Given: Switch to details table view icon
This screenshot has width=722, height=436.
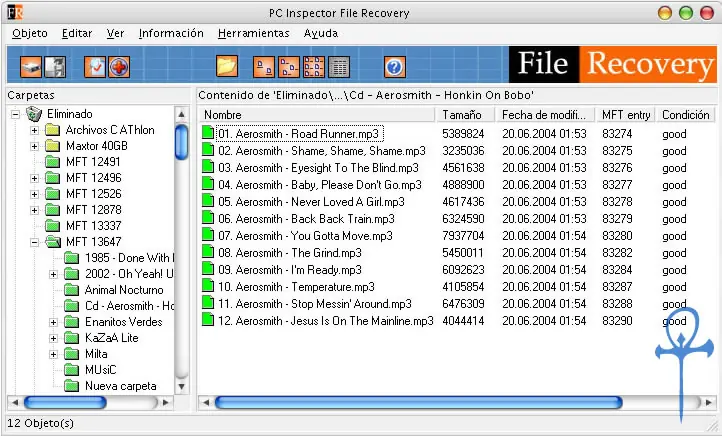Looking at the screenshot, I should click(339, 67).
